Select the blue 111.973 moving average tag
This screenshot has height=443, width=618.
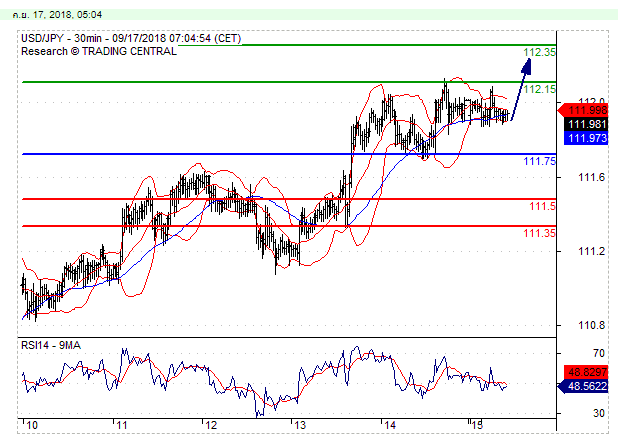pyautogui.click(x=586, y=138)
